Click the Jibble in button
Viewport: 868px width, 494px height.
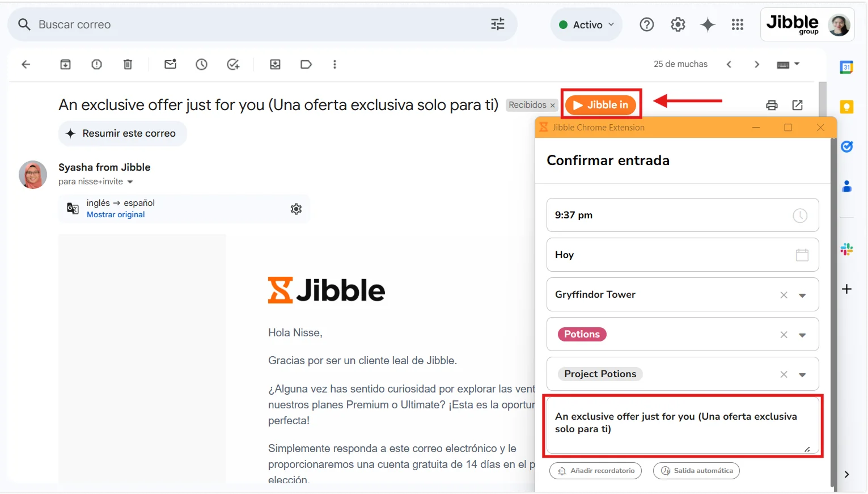(600, 105)
